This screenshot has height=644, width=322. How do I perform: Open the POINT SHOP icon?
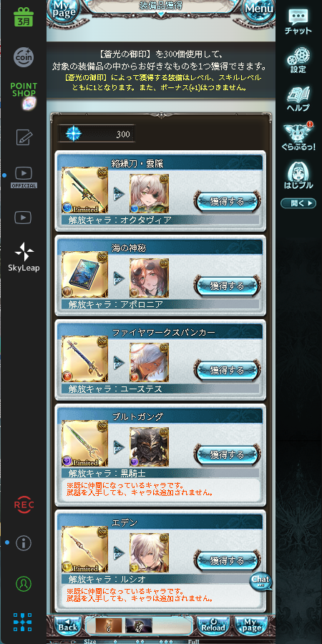point(24,96)
